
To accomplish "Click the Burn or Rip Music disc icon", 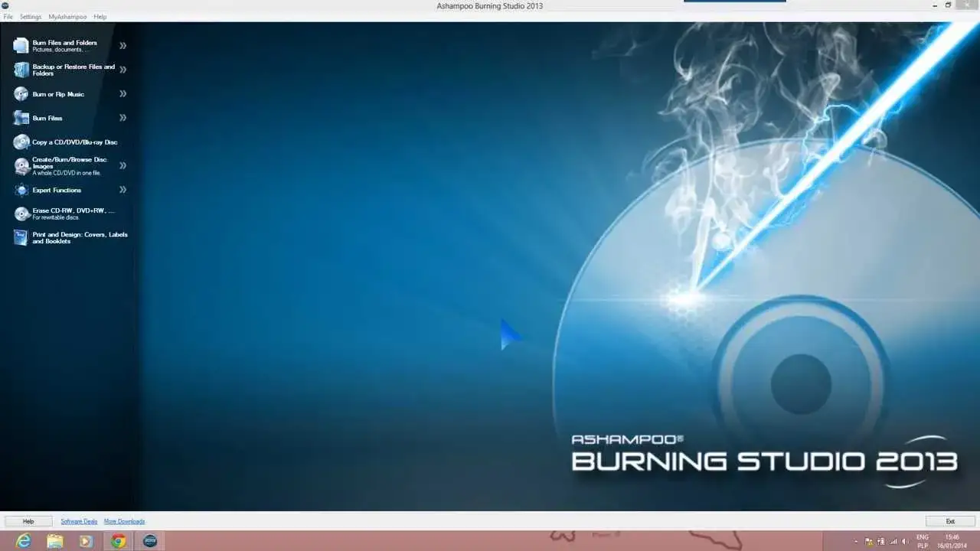I will click(21, 94).
